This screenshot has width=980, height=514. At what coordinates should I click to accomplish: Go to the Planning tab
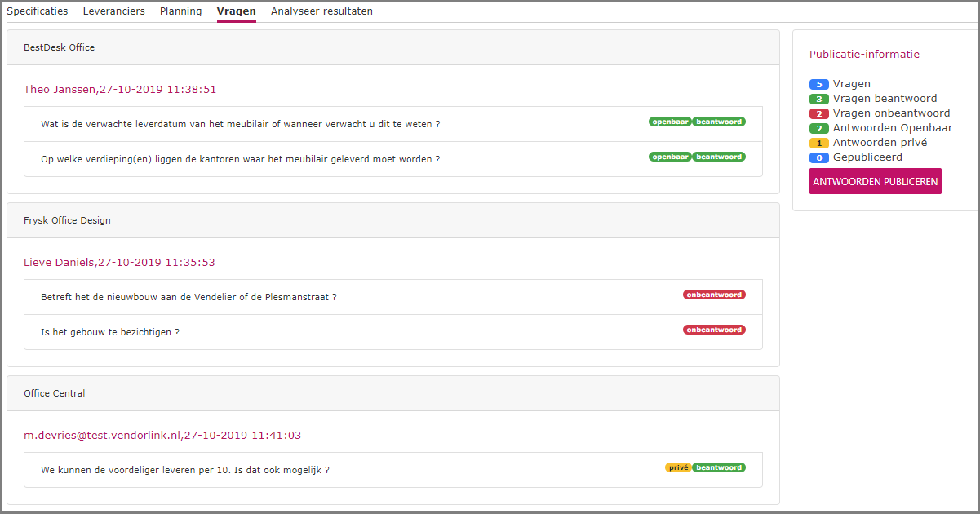181,11
